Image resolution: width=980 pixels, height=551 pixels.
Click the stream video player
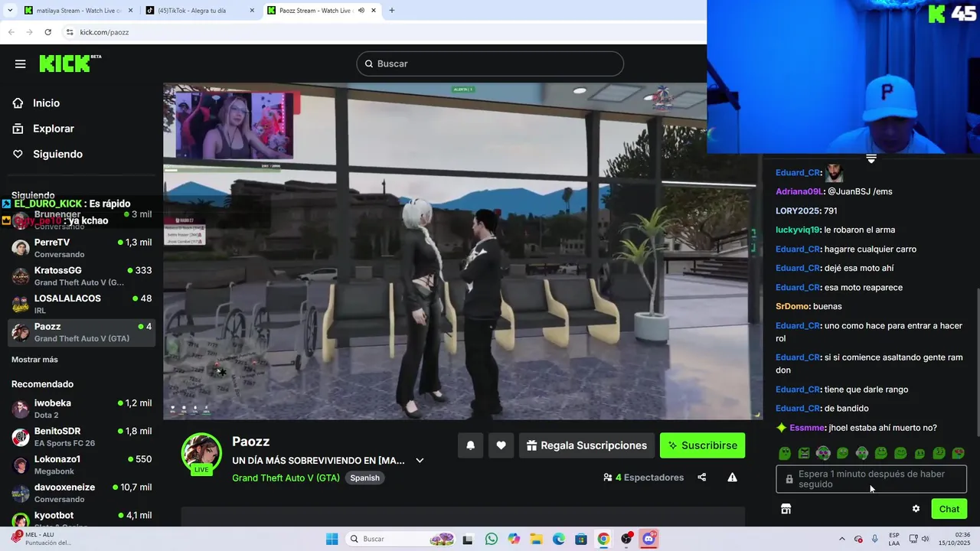coord(462,251)
